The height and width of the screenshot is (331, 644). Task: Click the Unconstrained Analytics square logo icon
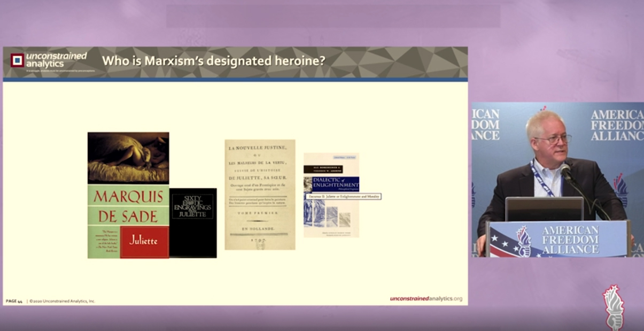(x=17, y=60)
